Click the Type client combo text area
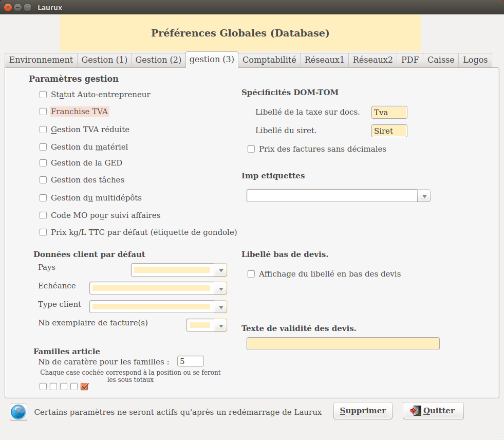 pos(152,307)
